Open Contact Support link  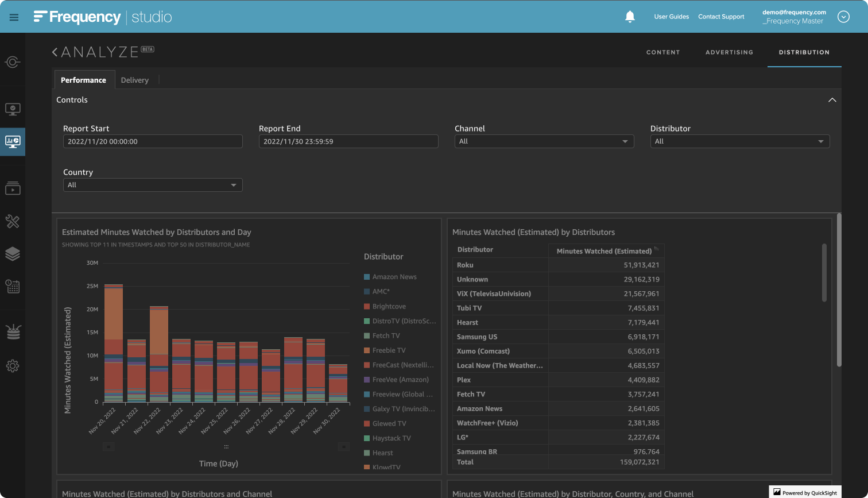coord(721,17)
